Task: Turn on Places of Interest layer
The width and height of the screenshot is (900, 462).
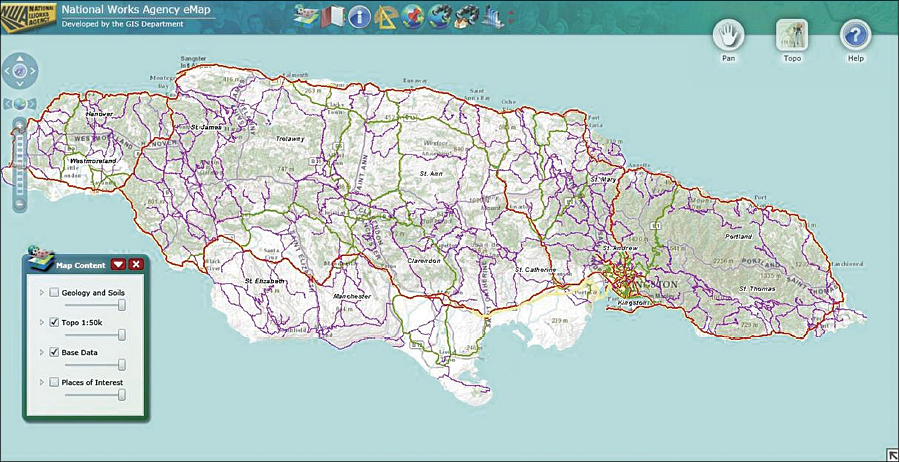Action: (x=54, y=382)
